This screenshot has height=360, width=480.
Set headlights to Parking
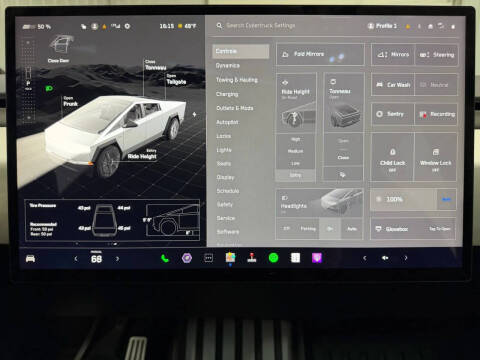pos(308,229)
